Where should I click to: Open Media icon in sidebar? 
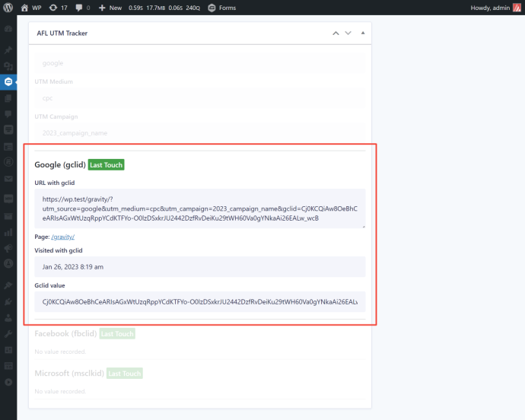[x=8, y=65]
